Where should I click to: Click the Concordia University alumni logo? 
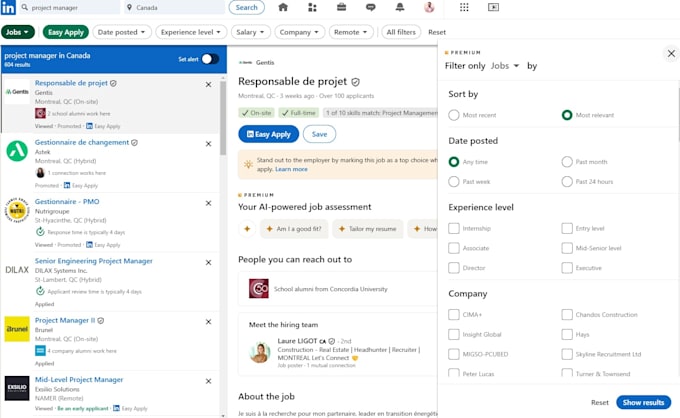[x=259, y=288]
